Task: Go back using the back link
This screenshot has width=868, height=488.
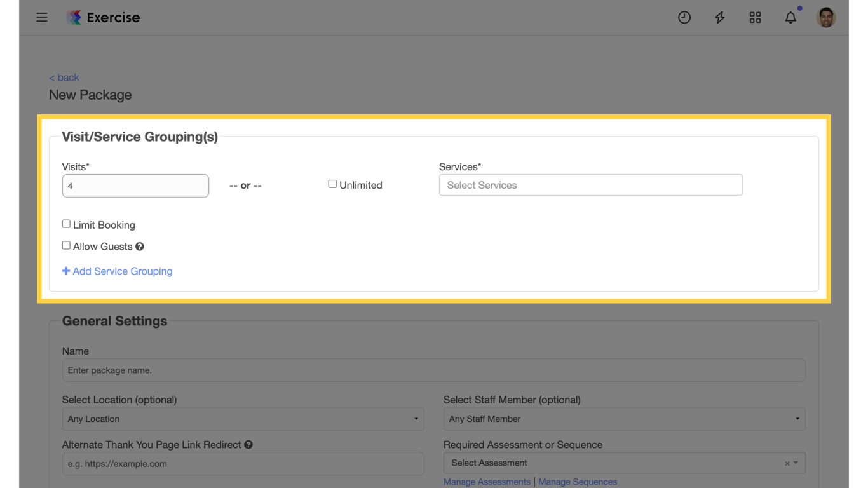Action: tap(64, 78)
